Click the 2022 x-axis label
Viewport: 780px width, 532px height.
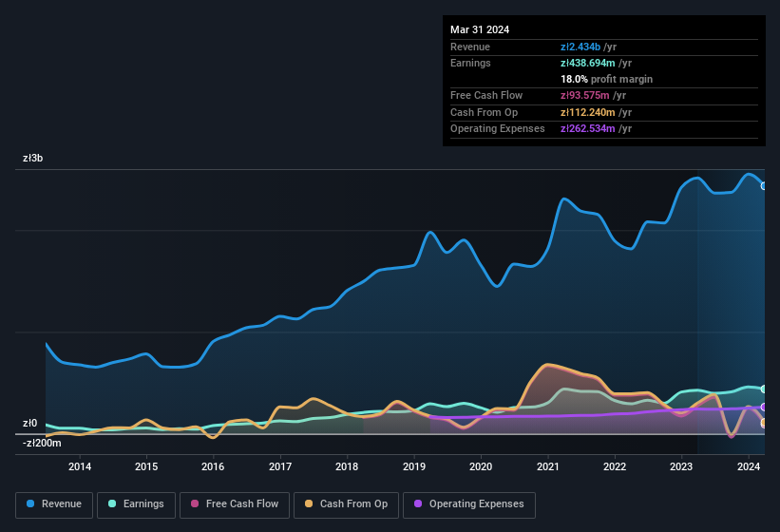(615, 466)
